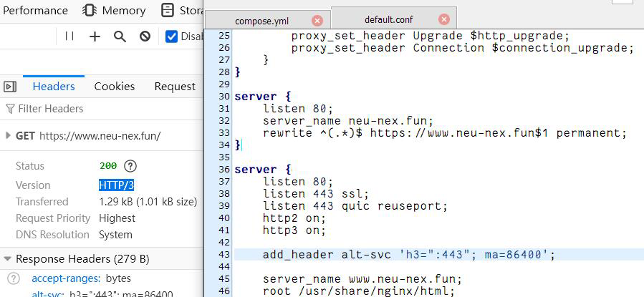Screen dimensions: 644x297
Task: Close the default.conf tab
Action: coord(444,19)
